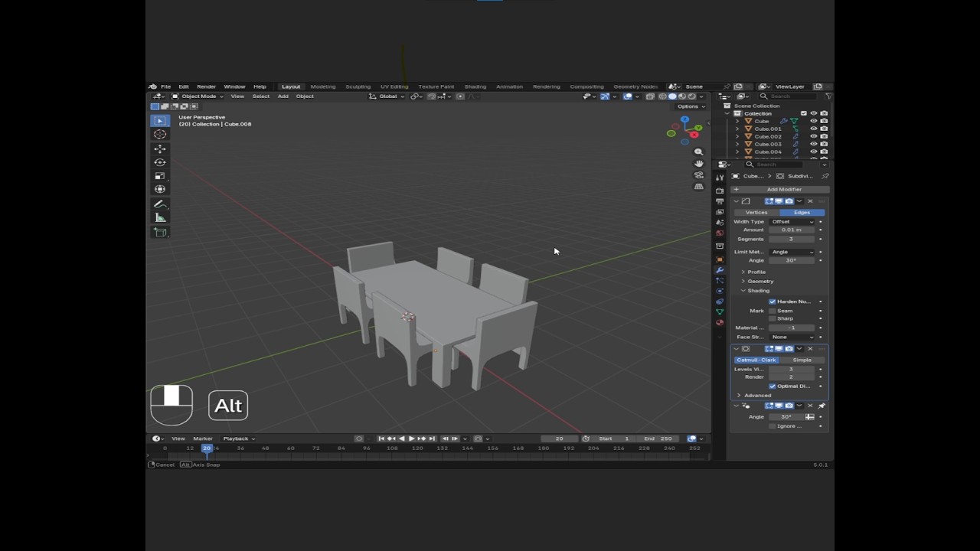Image resolution: width=980 pixels, height=551 pixels.
Task: Select the Add Cube tool
Action: pos(160,233)
